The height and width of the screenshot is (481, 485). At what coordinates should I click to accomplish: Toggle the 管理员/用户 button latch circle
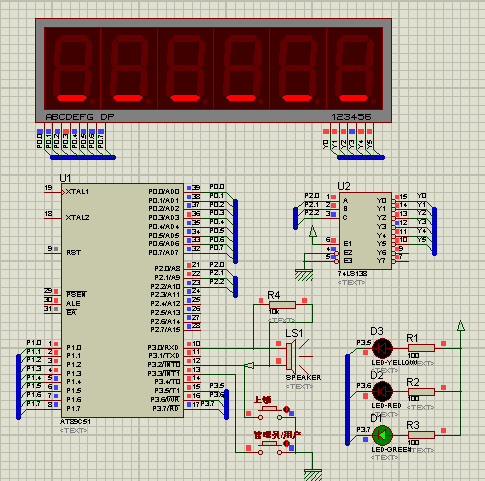(x=286, y=444)
